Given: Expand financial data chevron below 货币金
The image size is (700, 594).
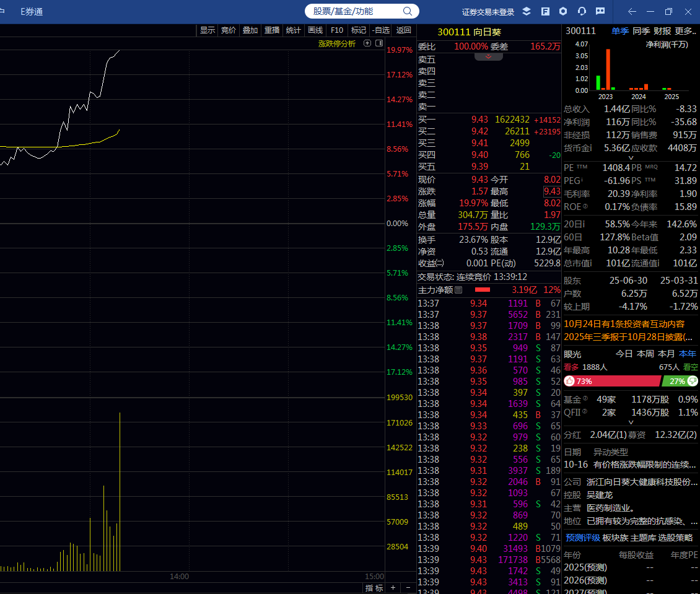Looking at the screenshot, I should [631, 157].
